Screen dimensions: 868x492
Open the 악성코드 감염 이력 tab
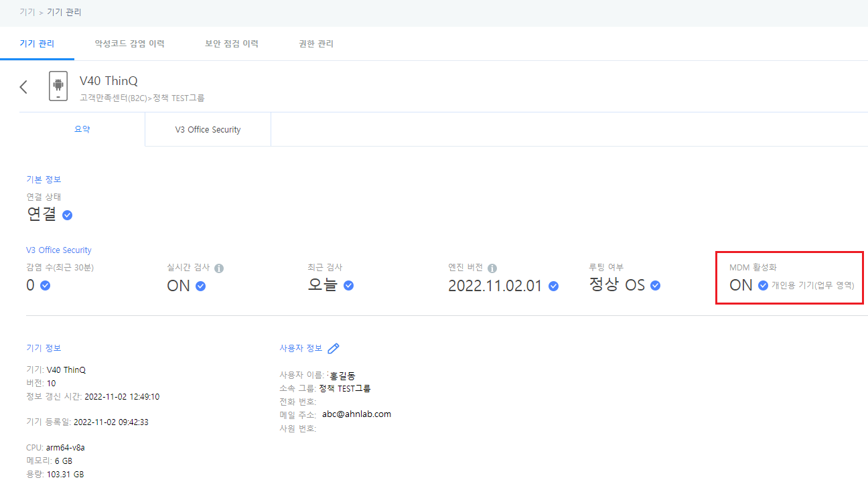129,44
